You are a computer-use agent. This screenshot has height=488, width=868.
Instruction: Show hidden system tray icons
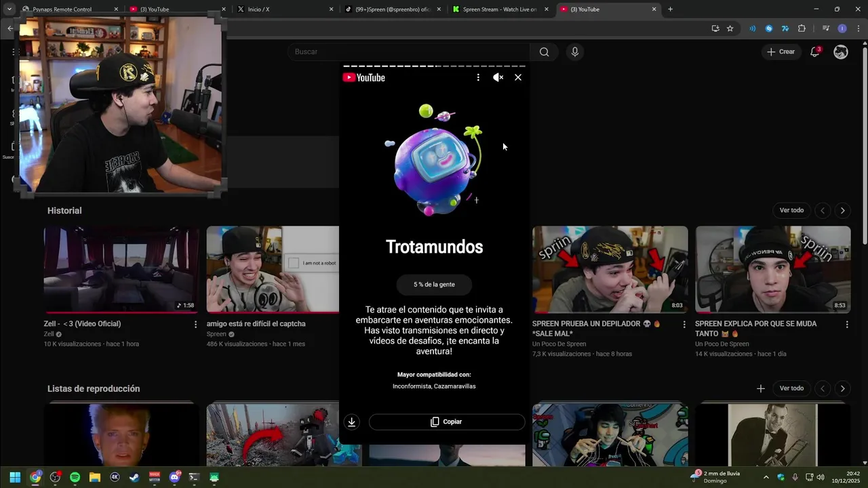coord(766,477)
